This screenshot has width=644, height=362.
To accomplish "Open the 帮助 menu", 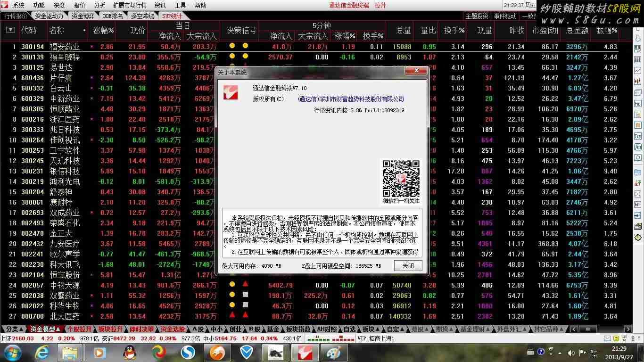I will [200, 5].
